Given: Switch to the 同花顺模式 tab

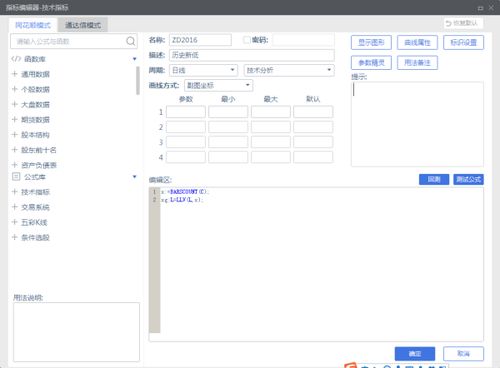Looking at the screenshot, I should [33, 25].
